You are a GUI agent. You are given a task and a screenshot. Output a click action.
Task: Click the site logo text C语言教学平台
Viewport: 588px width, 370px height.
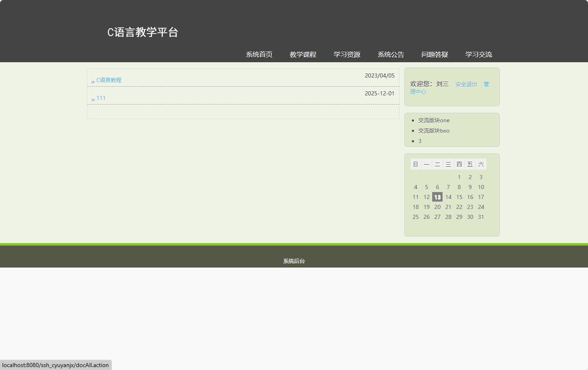pyautogui.click(x=143, y=32)
